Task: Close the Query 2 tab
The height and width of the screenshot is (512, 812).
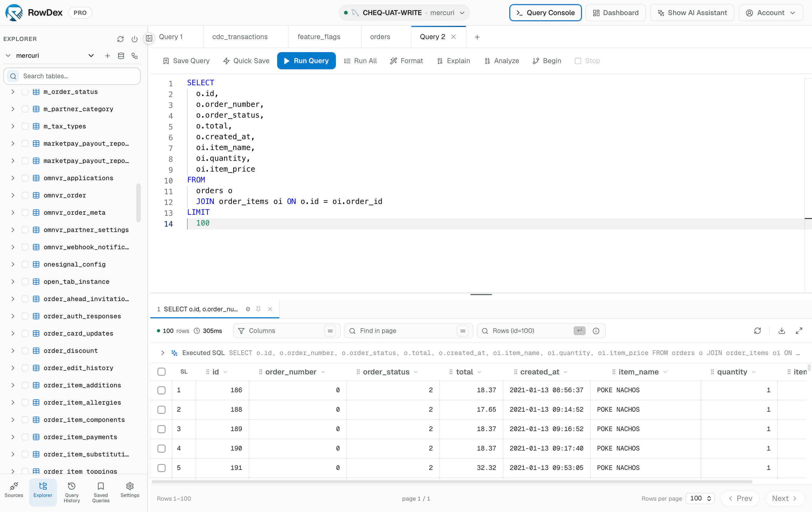Action: coord(453,37)
